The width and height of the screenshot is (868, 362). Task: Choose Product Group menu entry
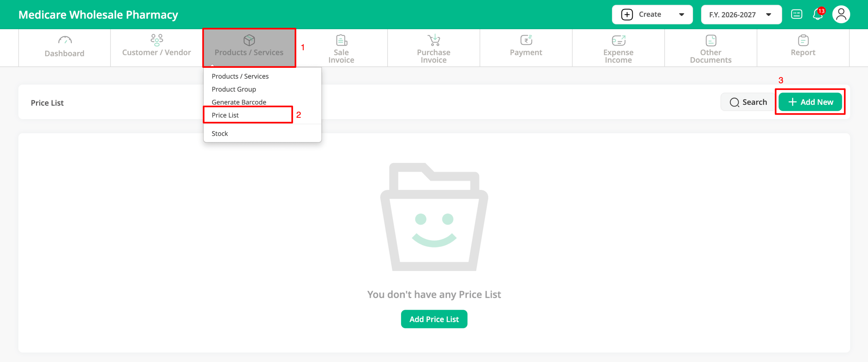click(234, 89)
